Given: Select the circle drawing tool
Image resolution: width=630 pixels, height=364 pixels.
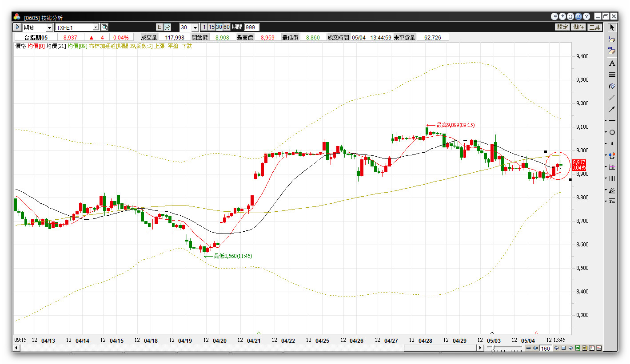Looking at the screenshot, I should [612, 132].
